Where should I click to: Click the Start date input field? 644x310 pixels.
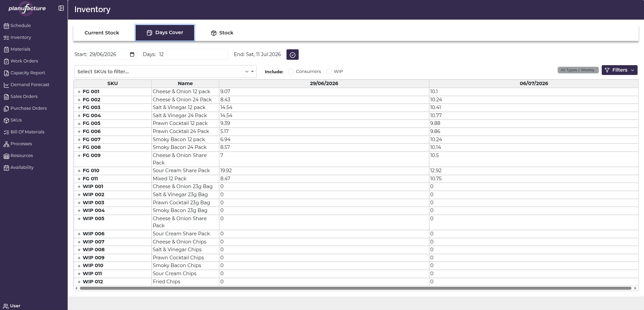pos(112,54)
